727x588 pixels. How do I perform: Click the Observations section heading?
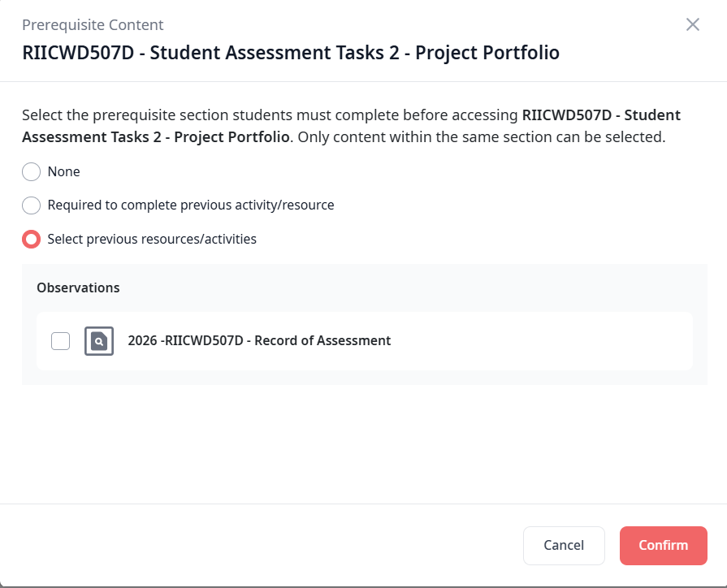tap(78, 288)
